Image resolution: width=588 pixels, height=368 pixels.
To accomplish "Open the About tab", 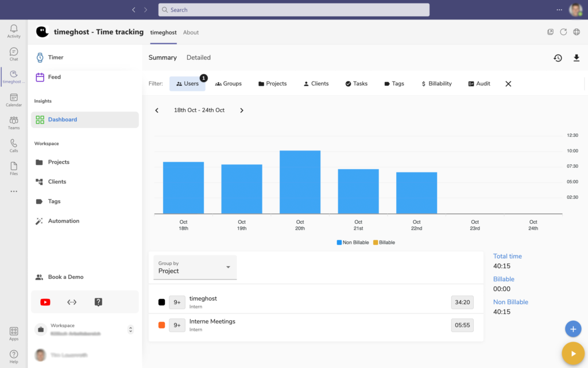I will point(191,33).
